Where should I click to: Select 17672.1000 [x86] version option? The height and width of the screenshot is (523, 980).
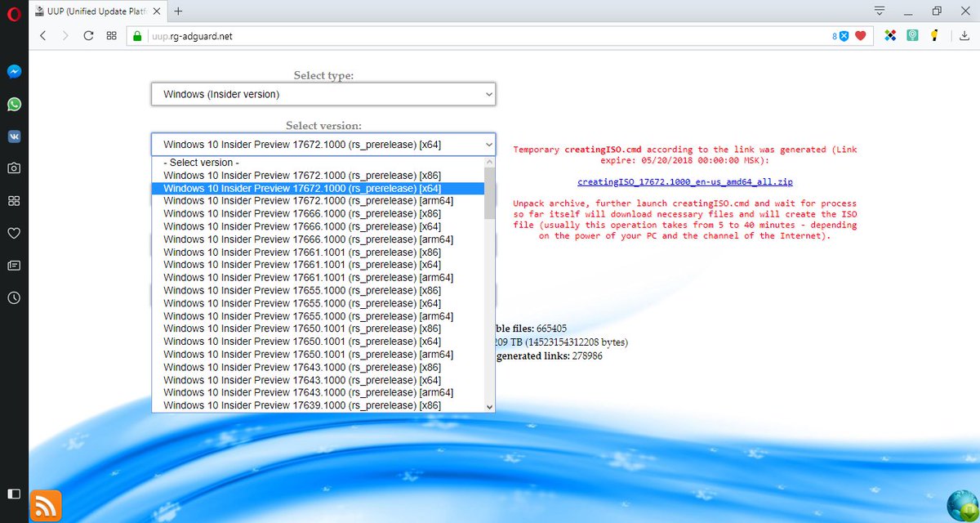[x=318, y=175]
